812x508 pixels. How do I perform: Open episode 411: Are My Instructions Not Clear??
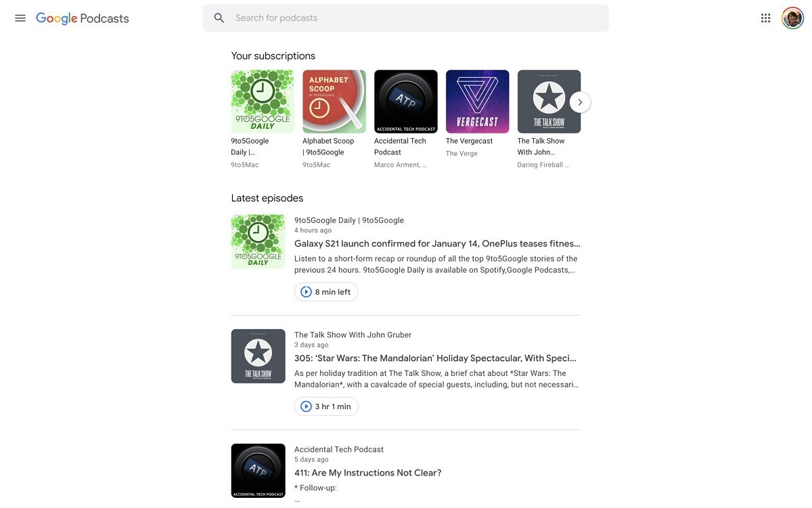tap(367, 473)
